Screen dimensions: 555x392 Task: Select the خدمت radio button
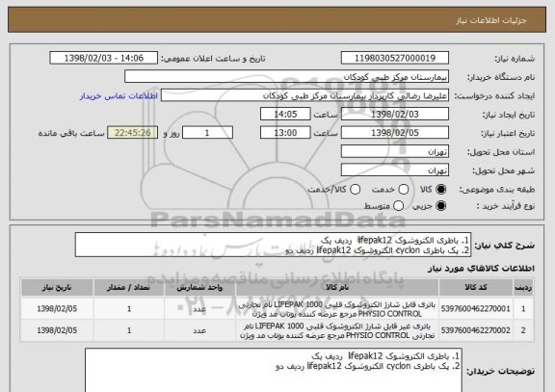[x=403, y=190]
